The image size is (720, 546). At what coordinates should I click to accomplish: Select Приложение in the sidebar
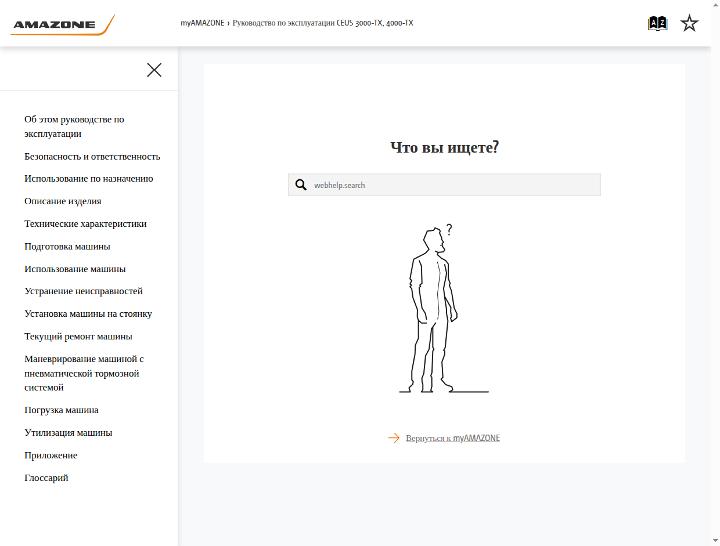tap(51, 456)
